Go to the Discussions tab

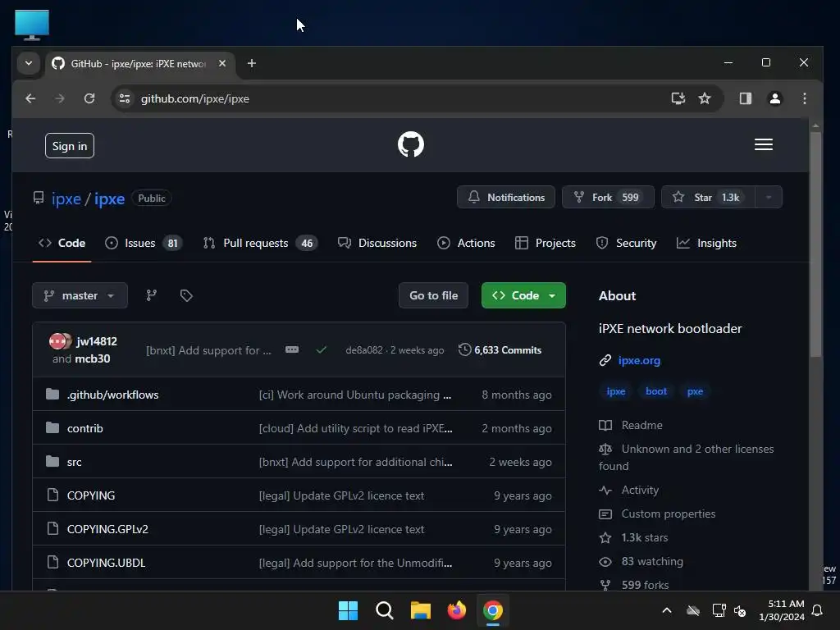(x=377, y=243)
